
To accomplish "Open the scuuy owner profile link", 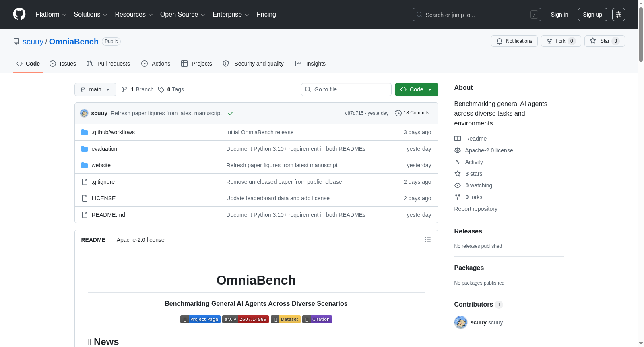I will point(33,42).
